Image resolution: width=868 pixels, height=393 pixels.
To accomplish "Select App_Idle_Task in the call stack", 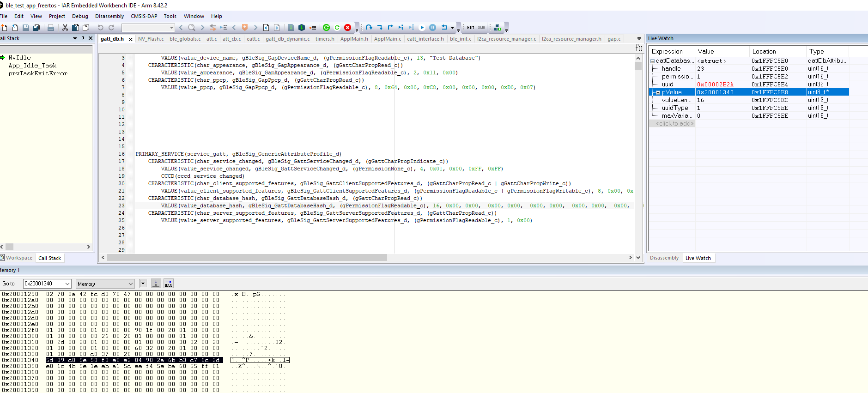I will 32,66.
